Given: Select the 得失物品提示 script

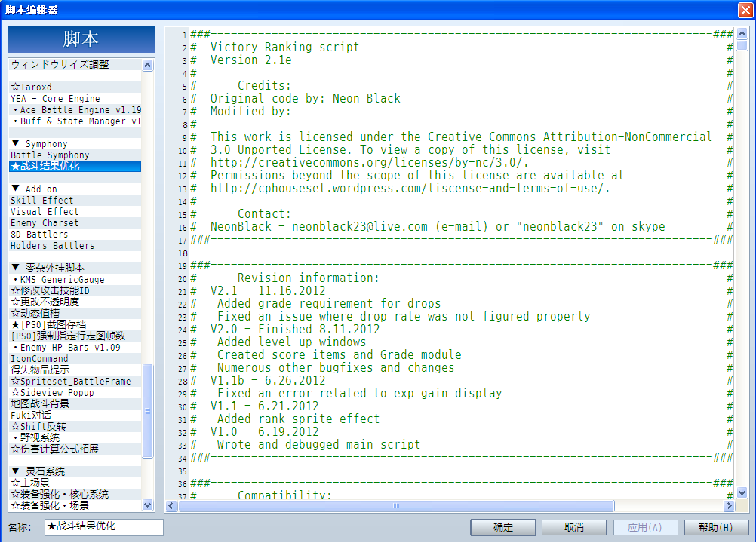Looking at the screenshot, I should point(75,370).
